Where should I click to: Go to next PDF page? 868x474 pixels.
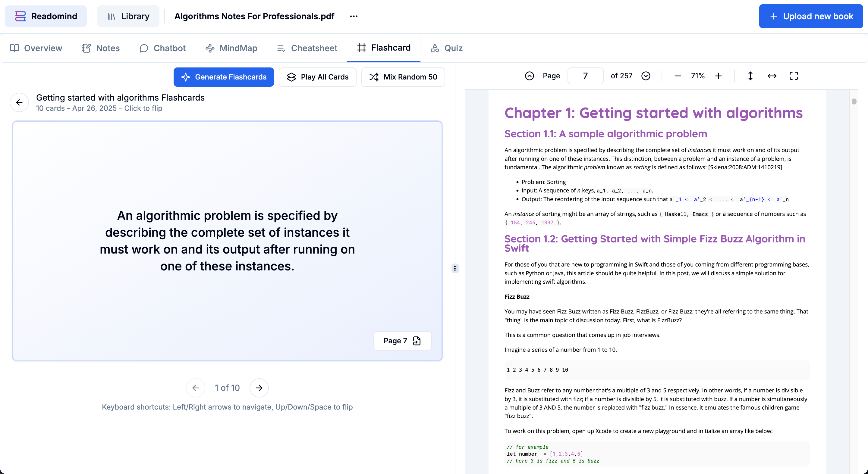point(646,76)
